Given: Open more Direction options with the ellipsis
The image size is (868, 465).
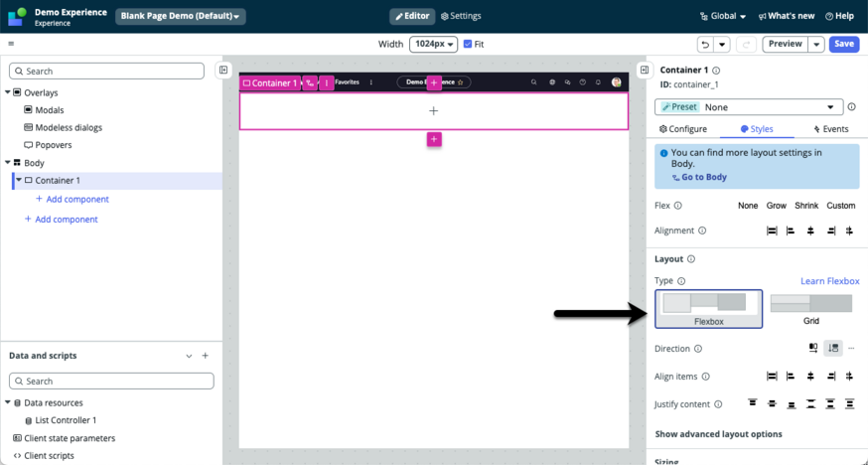Looking at the screenshot, I should tap(851, 348).
